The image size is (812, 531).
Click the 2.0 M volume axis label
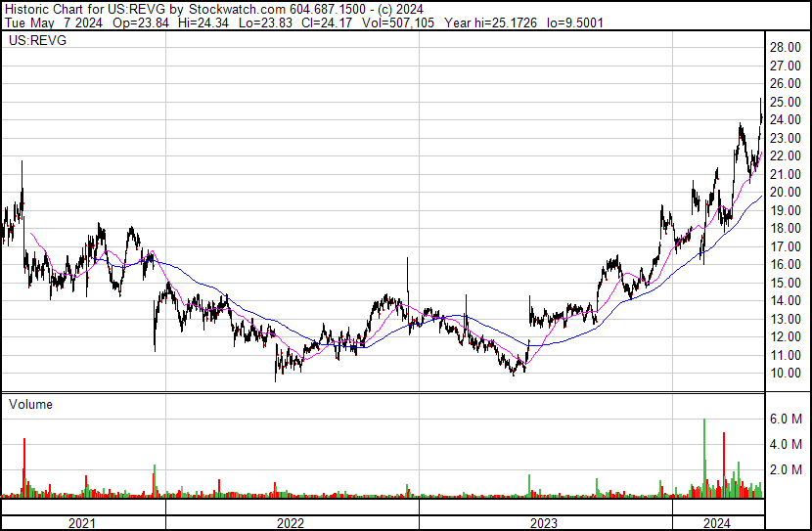pyautogui.click(x=787, y=469)
